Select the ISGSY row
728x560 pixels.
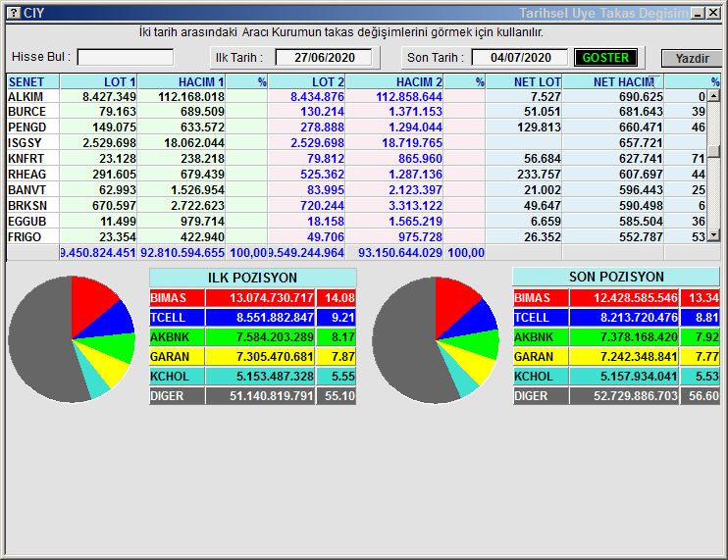click(x=356, y=143)
